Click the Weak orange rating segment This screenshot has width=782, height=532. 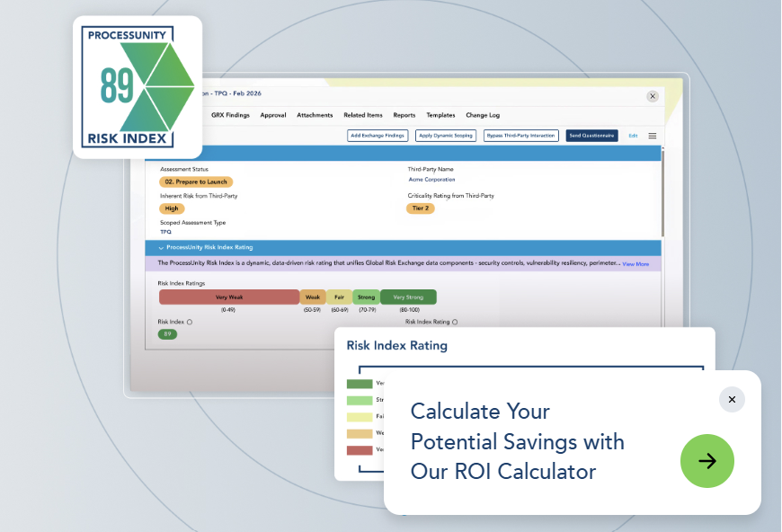point(313,297)
